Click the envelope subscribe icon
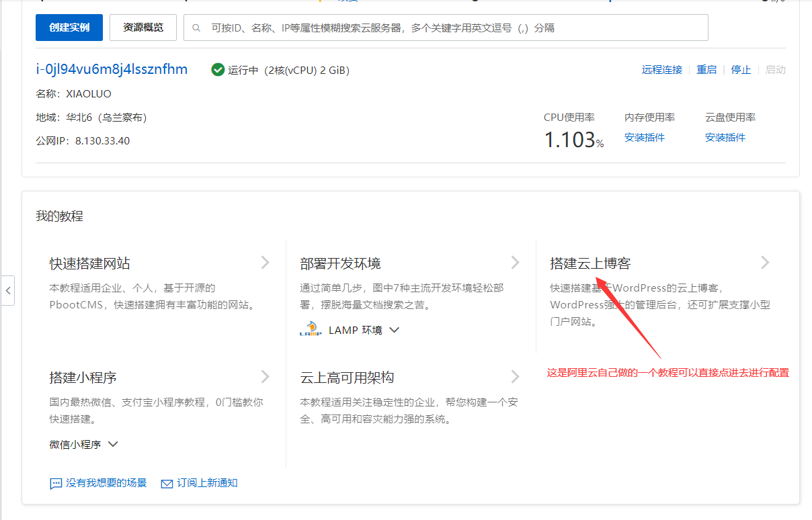Screen dimensions: 812x520 (x=167, y=484)
